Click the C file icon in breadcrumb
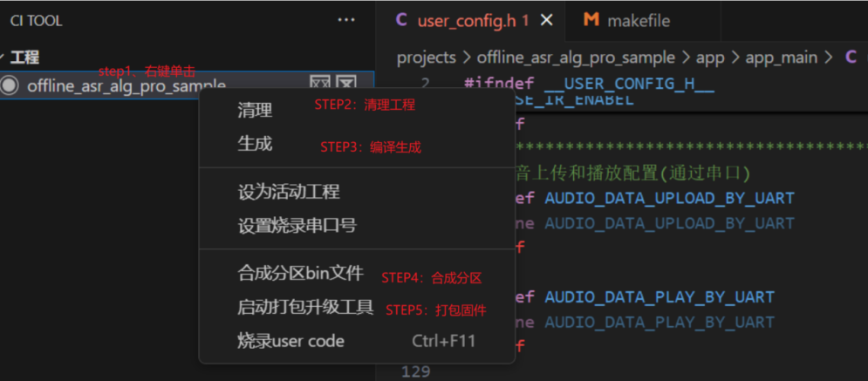 tap(851, 58)
